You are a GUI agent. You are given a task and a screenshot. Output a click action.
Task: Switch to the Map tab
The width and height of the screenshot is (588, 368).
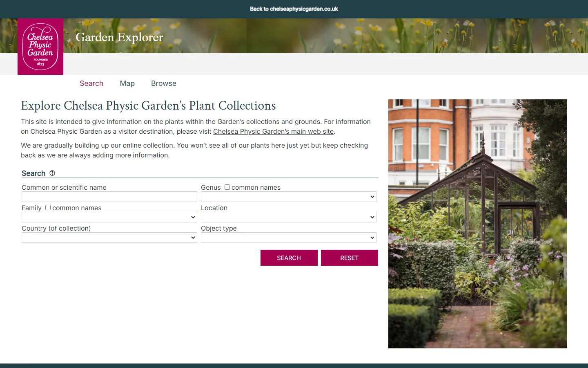(127, 83)
